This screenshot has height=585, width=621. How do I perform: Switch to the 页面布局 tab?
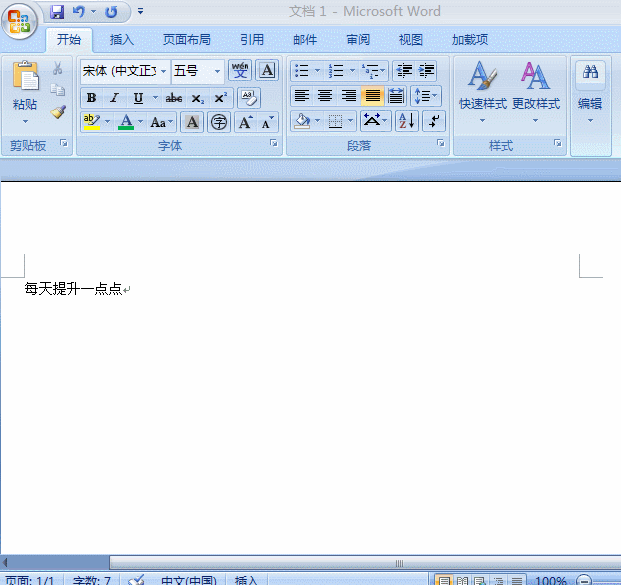tap(187, 40)
